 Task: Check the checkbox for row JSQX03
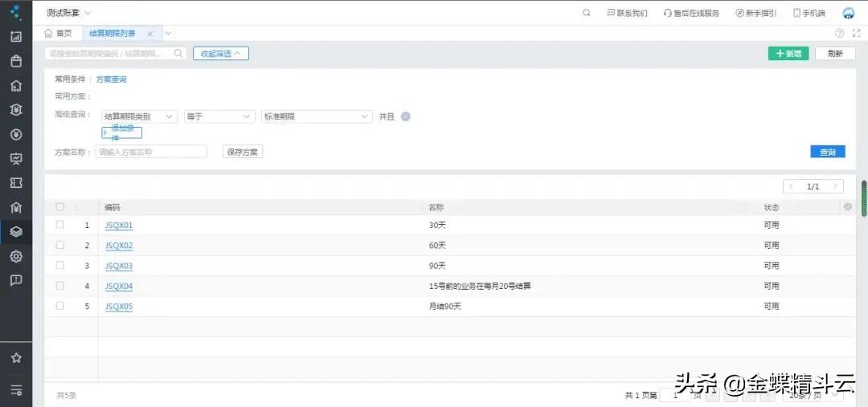[x=59, y=266]
